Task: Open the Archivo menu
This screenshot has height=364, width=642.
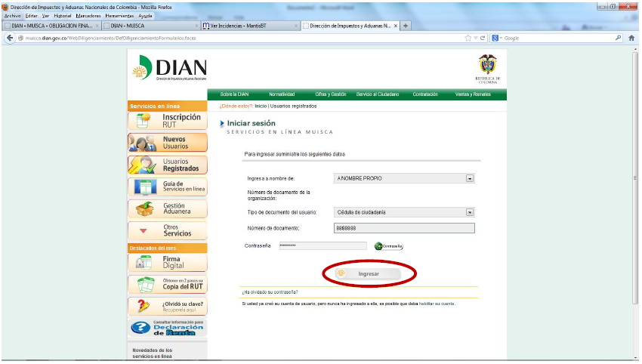Action: [x=12, y=16]
